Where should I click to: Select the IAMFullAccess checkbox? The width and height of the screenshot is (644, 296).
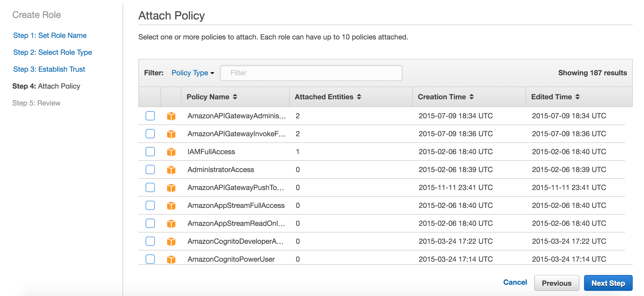pos(150,152)
